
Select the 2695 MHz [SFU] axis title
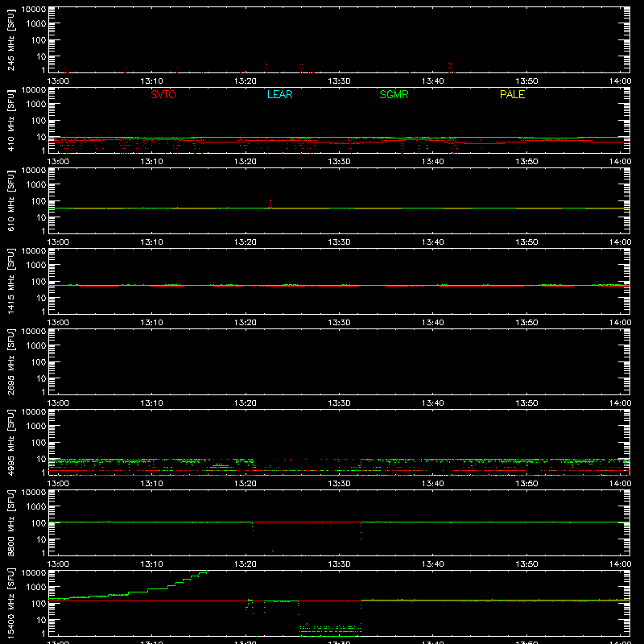[x=10, y=361]
